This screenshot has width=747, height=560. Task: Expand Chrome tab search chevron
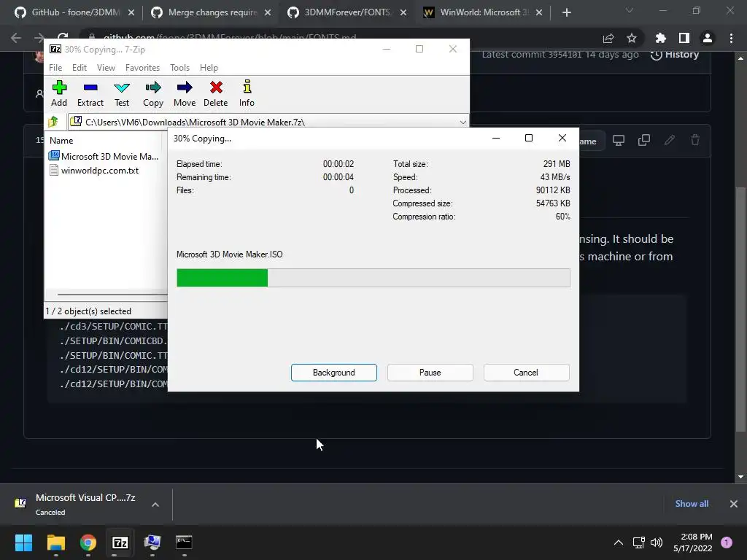click(630, 10)
